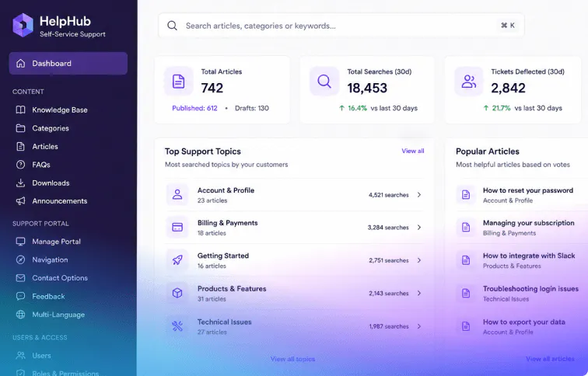The image size is (588, 376).
Task: Click the 2,751 searches count
Action: (389, 260)
